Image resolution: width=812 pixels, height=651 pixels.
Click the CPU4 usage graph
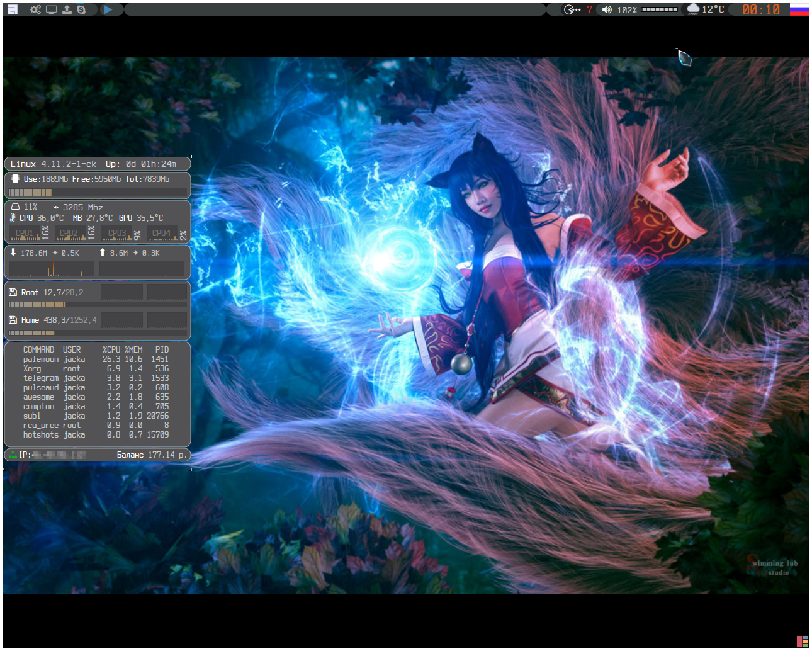(162, 234)
